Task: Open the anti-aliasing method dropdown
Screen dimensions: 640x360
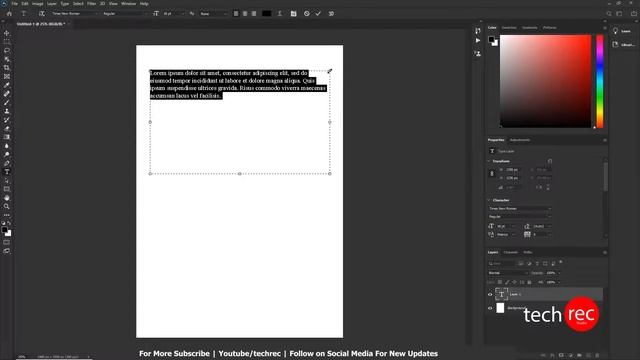Action: click(213, 13)
